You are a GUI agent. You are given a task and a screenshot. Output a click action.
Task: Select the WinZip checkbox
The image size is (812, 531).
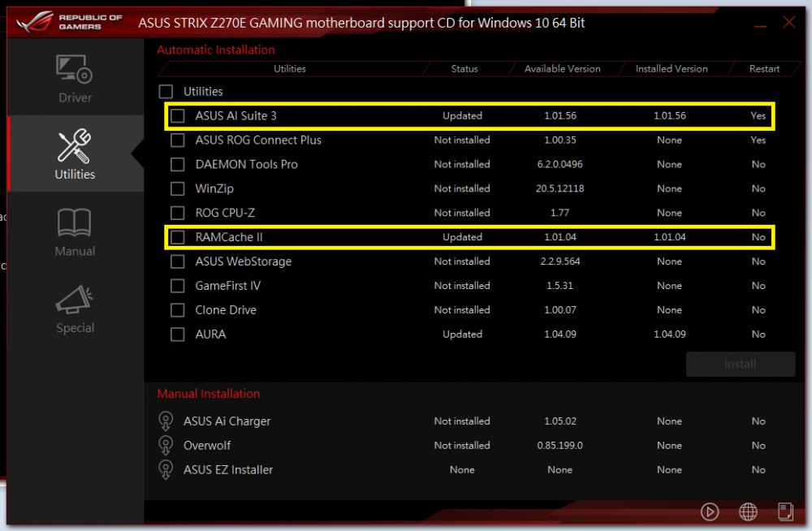coord(178,189)
